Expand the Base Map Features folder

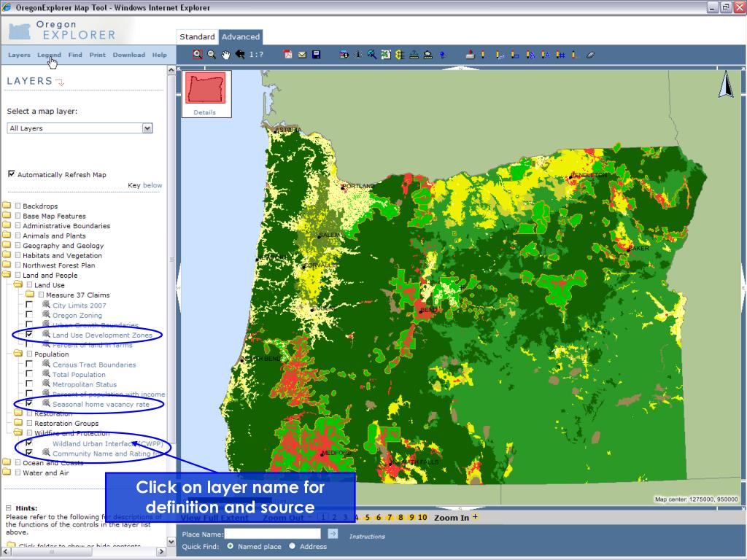[x=7, y=215]
